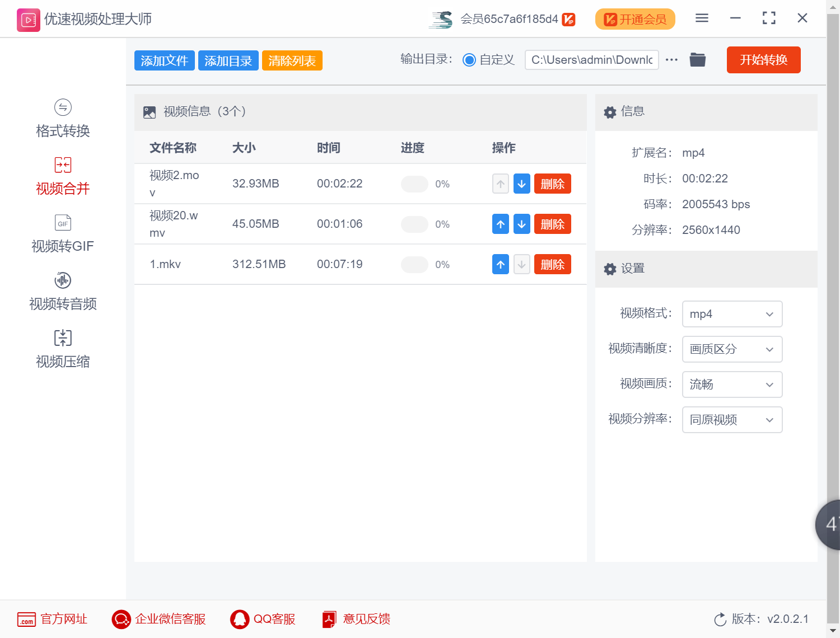Click the 45.05MB size cell
The height and width of the screenshot is (638, 840).
click(256, 224)
